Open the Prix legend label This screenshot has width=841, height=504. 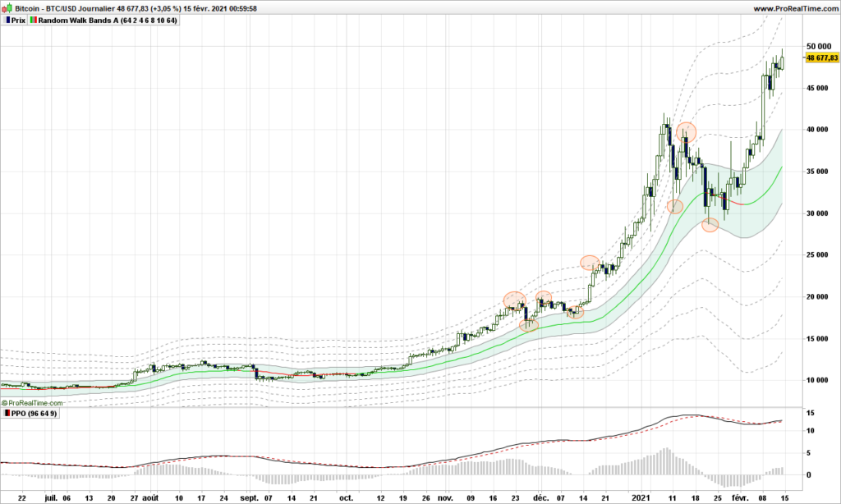coord(18,21)
